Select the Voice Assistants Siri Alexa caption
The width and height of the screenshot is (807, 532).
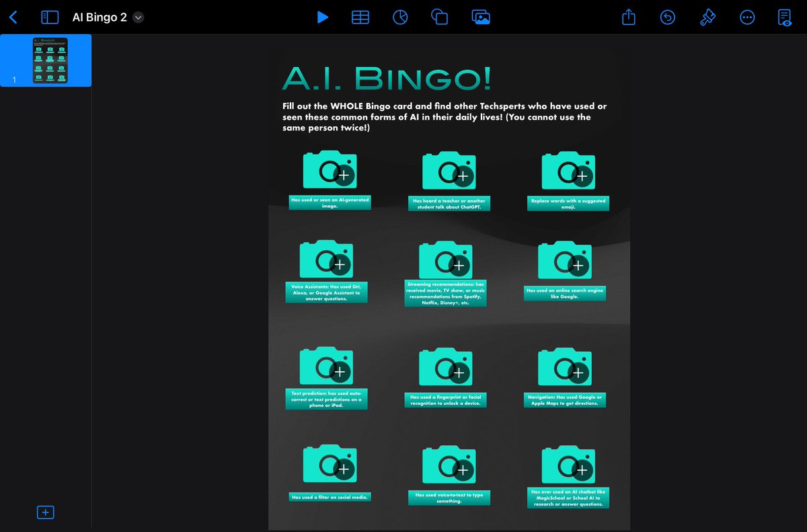click(326, 293)
